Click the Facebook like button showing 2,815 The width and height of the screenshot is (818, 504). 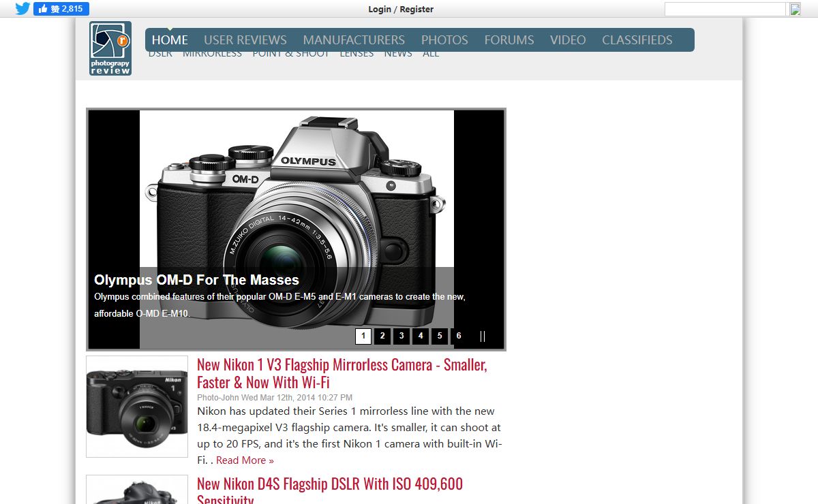pyautogui.click(x=61, y=9)
